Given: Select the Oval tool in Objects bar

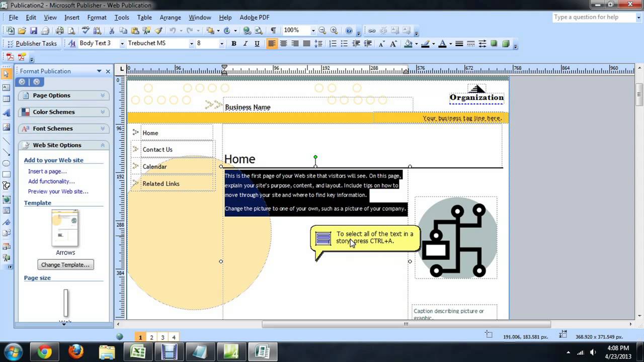Looking at the screenshot, I should click(6, 163).
